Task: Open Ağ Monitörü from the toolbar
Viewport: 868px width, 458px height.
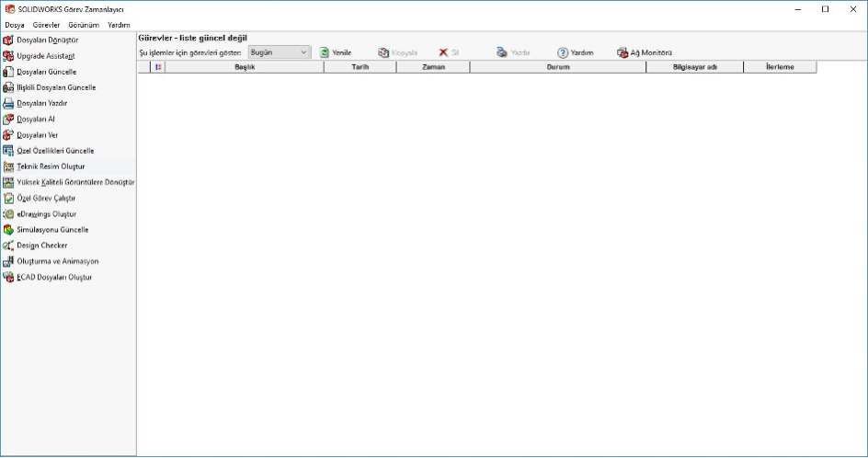Action: 645,52
